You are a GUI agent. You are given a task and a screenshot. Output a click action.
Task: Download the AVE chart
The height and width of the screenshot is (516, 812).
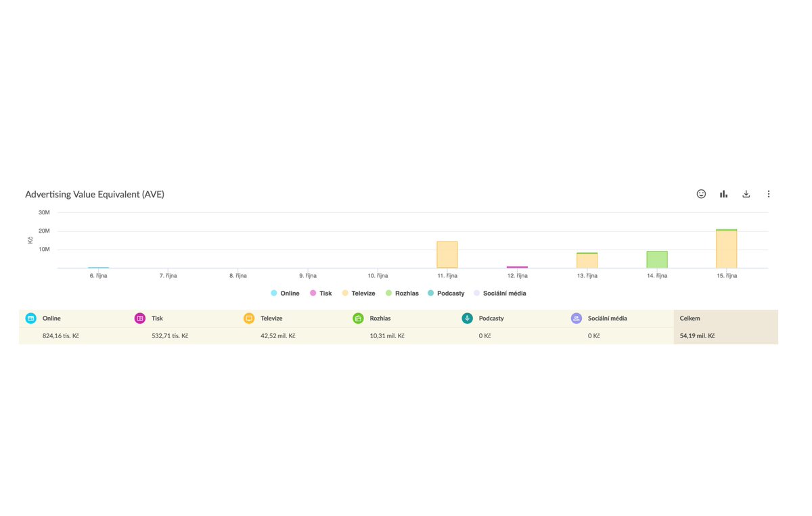(x=746, y=194)
